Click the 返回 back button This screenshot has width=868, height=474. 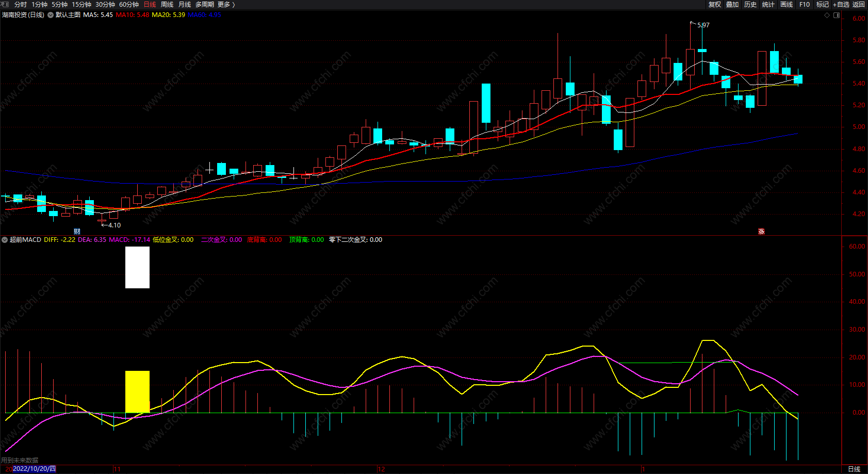[x=859, y=5]
